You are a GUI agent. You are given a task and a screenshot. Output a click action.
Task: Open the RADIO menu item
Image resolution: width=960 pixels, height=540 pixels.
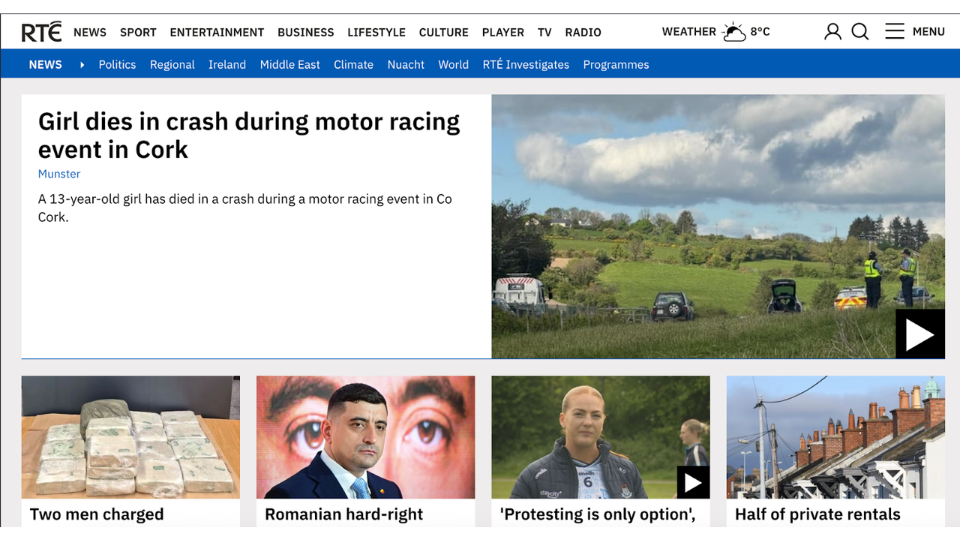[x=583, y=32]
